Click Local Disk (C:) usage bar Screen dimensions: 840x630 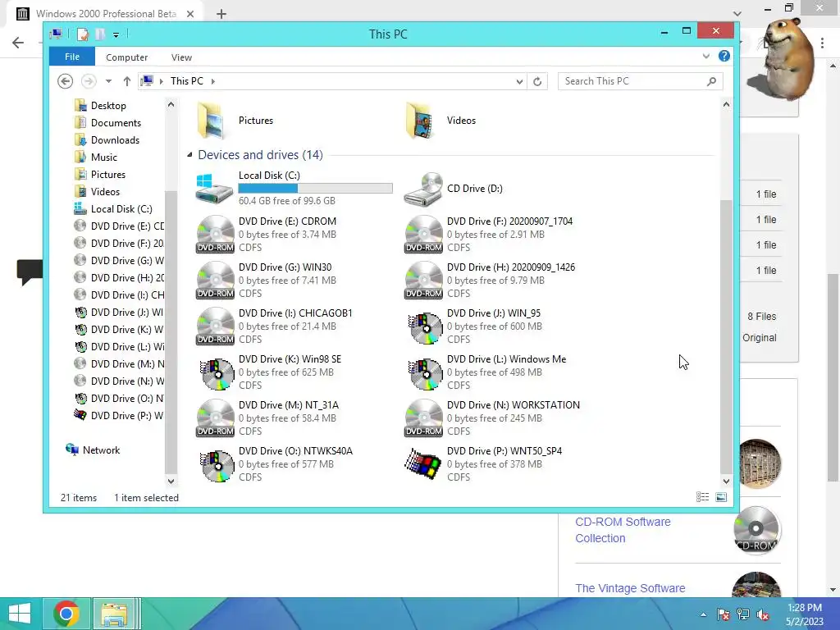point(315,188)
